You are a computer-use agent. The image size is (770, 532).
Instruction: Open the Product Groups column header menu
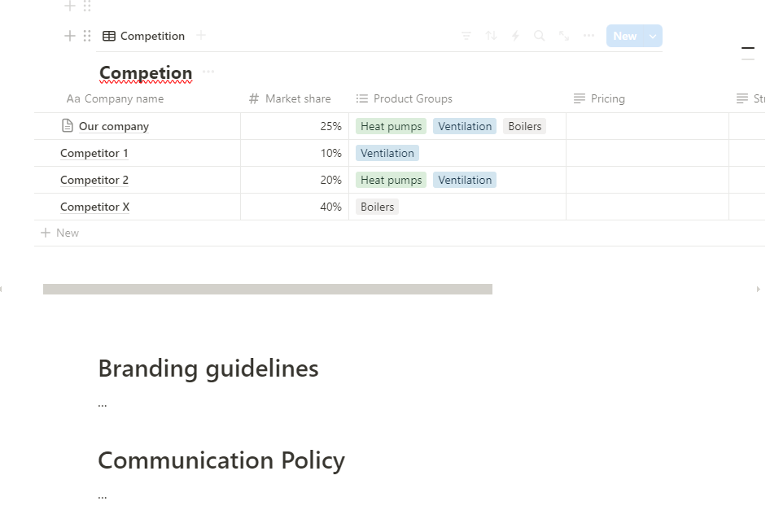pos(412,98)
